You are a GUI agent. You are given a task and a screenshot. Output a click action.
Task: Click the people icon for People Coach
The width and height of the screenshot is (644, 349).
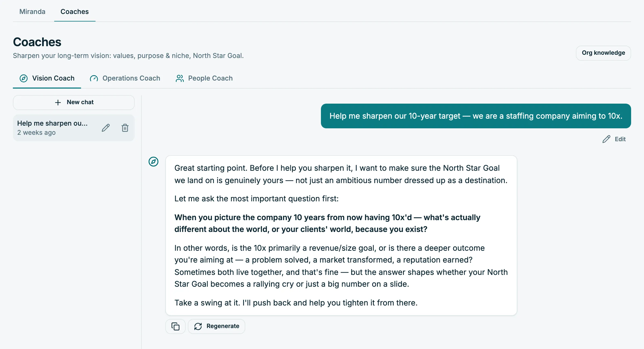pyautogui.click(x=180, y=78)
